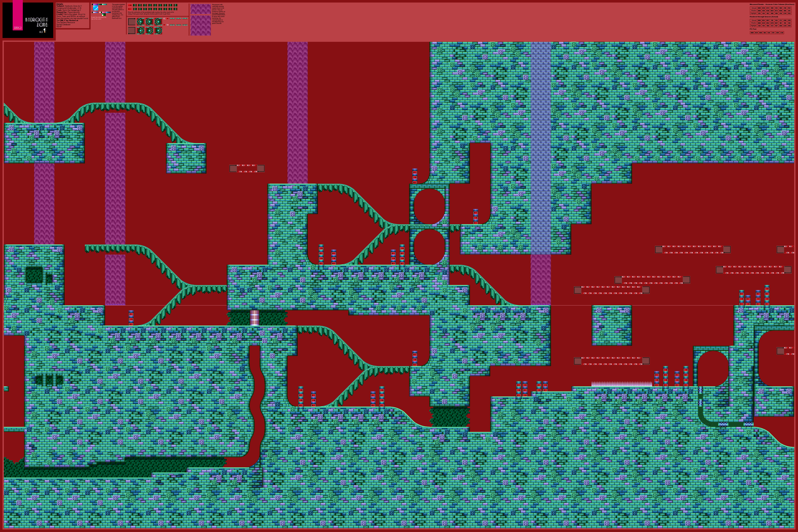Screen dimensions: 798x532
Task: Click 'The Spriters Resource' host name
Action: [66, 22]
